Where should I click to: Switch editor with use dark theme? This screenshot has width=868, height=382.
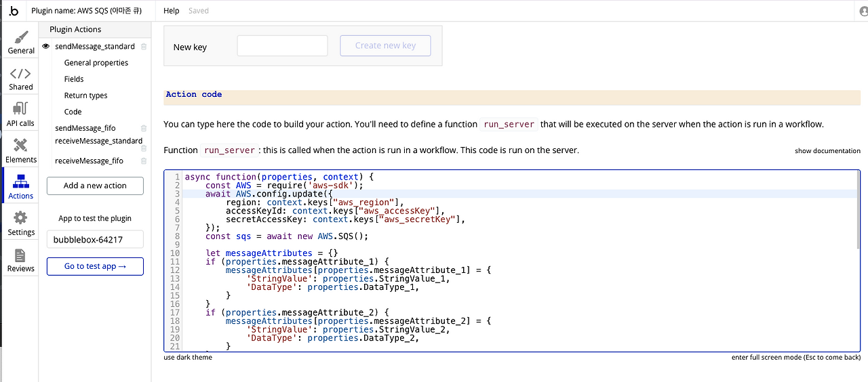pyautogui.click(x=188, y=358)
